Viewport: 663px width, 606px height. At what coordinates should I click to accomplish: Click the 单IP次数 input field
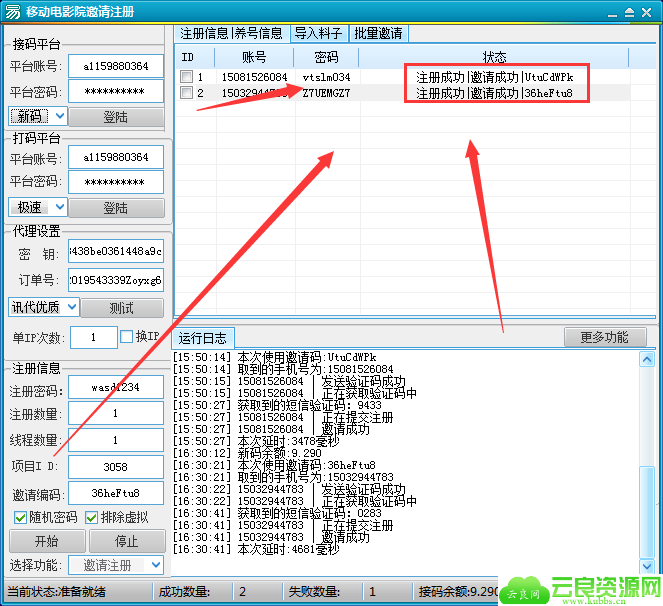(x=93, y=337)
